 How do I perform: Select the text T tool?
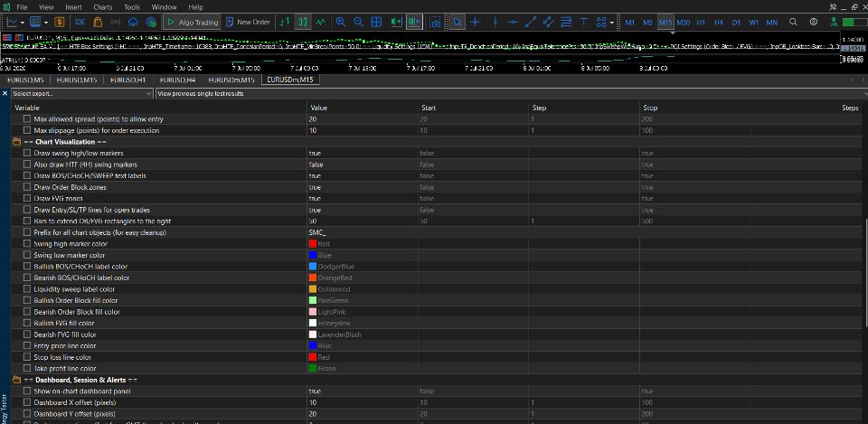(x=583, y=22)
